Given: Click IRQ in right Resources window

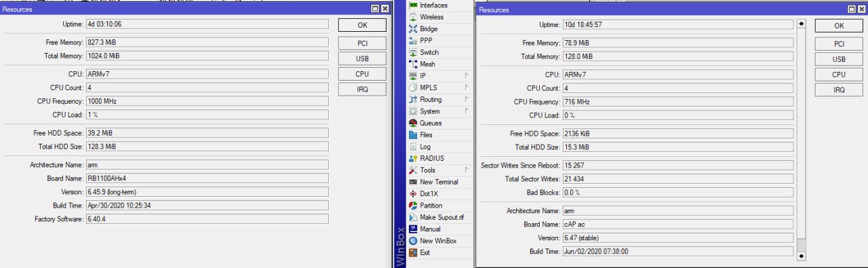Looking at the screenshot, I should click(x=839, y=90).
